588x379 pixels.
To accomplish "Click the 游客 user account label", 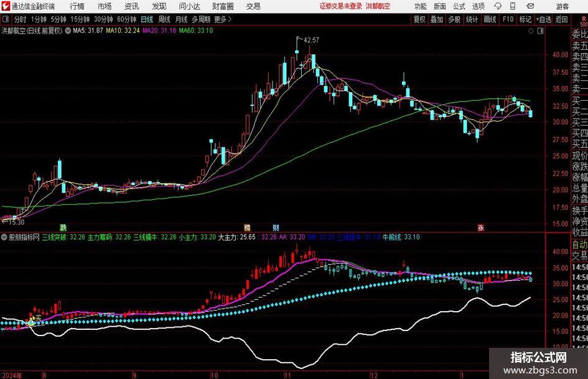I will (562, 6).
